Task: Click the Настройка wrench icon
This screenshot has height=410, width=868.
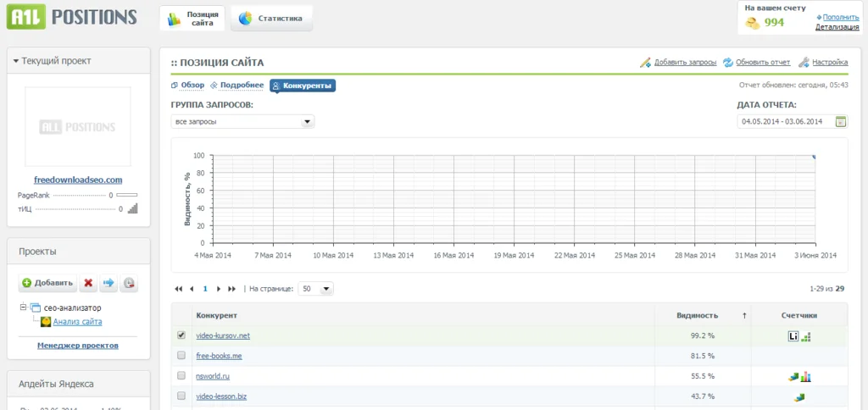Action: pos(804,62)
